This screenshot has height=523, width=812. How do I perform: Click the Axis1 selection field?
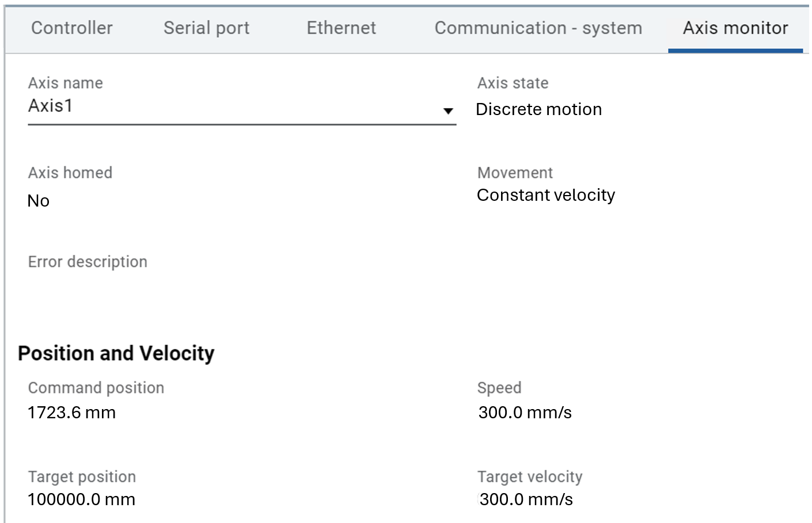pos(230,106)
